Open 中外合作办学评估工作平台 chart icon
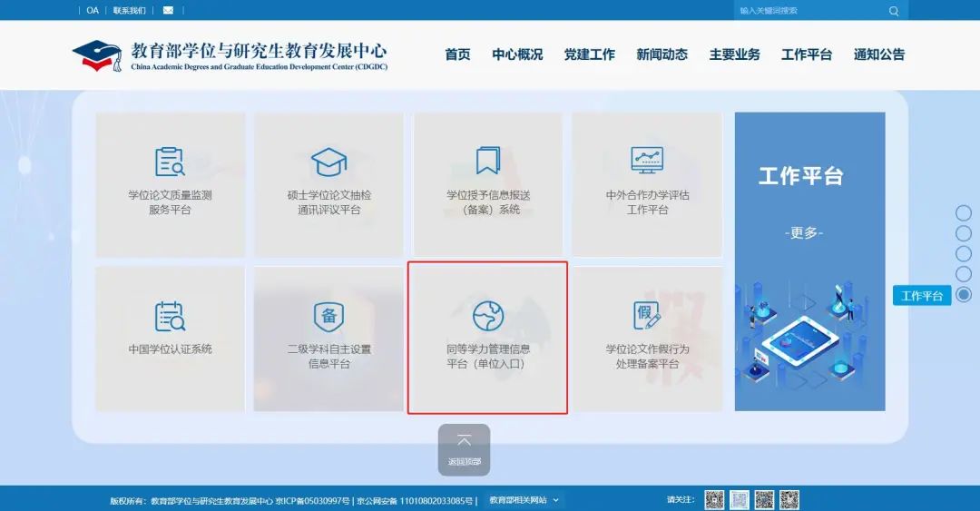Image resolution: width=980 pixels, height=511 pixels. (x=647, y=162)
